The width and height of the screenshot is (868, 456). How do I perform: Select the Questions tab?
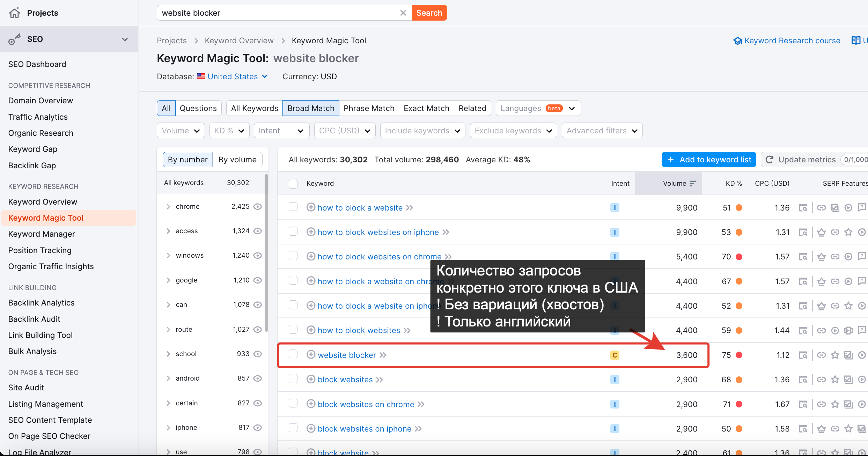198,108
